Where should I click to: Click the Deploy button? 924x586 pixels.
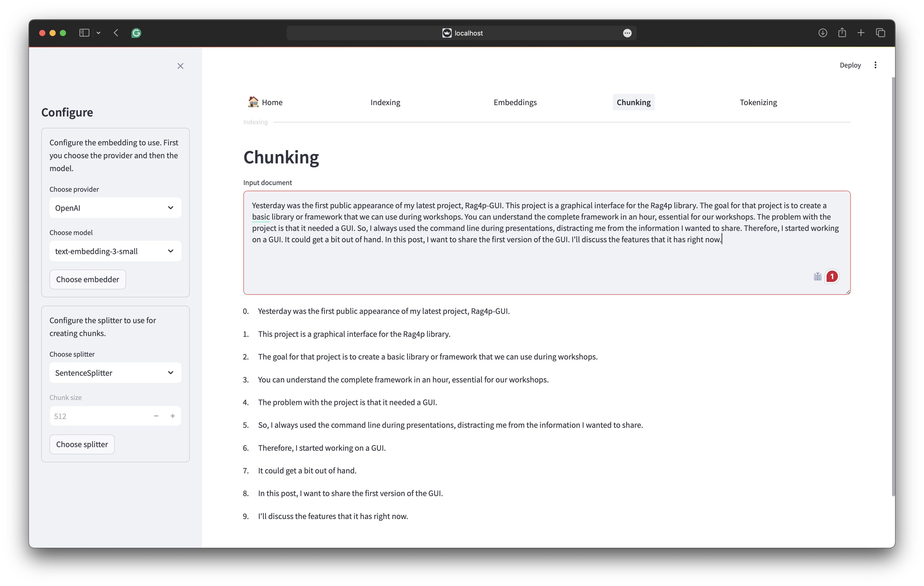coord(850,65)
